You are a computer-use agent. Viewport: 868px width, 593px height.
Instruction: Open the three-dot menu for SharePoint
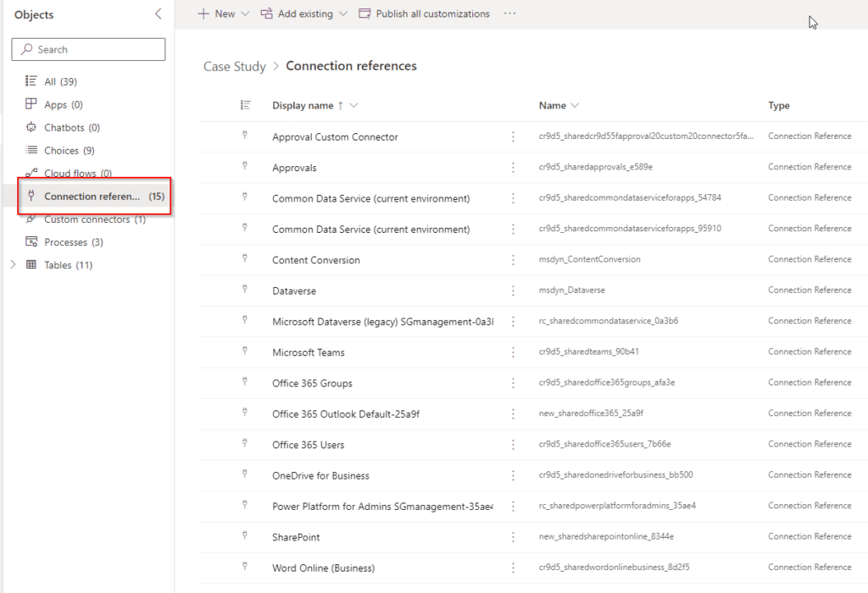click(513, 537)
